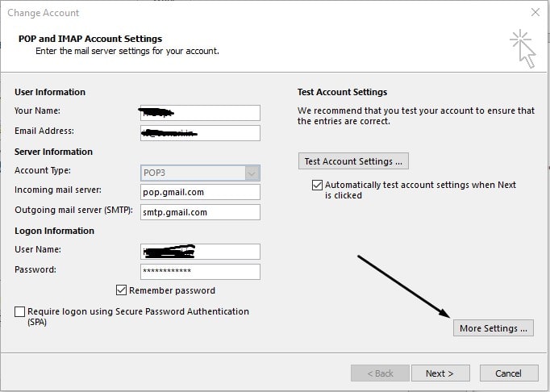The width and height of the screenshot is (550, 392).
Task: Close the Change Account dialog
Action: (x=535, y=13)
